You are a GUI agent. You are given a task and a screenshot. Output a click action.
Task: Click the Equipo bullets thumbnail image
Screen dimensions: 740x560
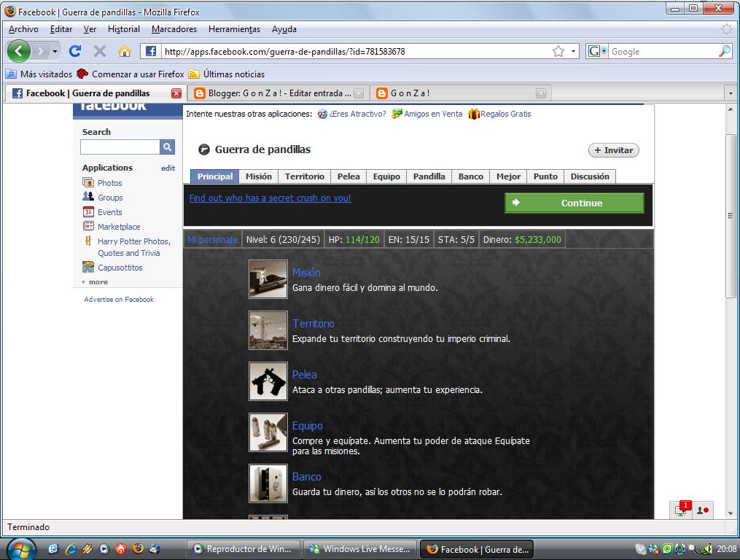(268, 432)
